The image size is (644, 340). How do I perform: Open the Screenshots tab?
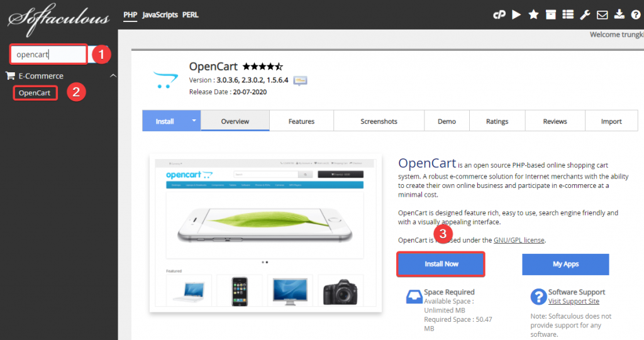[379, 121]
